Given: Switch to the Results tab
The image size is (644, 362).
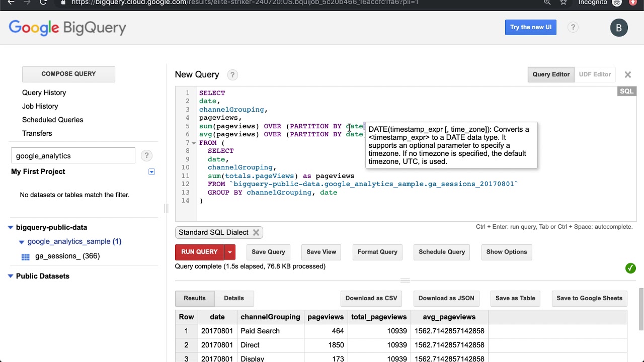Looking at the screenshot, I should [x=195, y=298].
